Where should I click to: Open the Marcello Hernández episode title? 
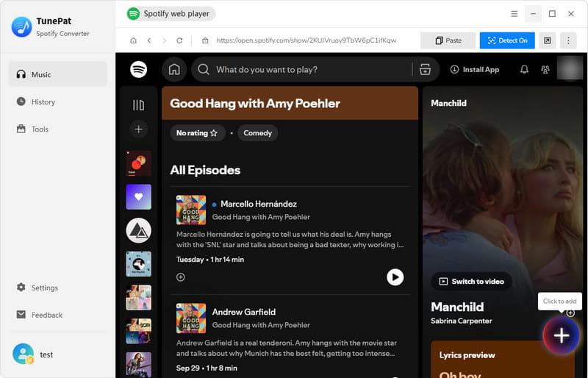[x=259, y=204]
